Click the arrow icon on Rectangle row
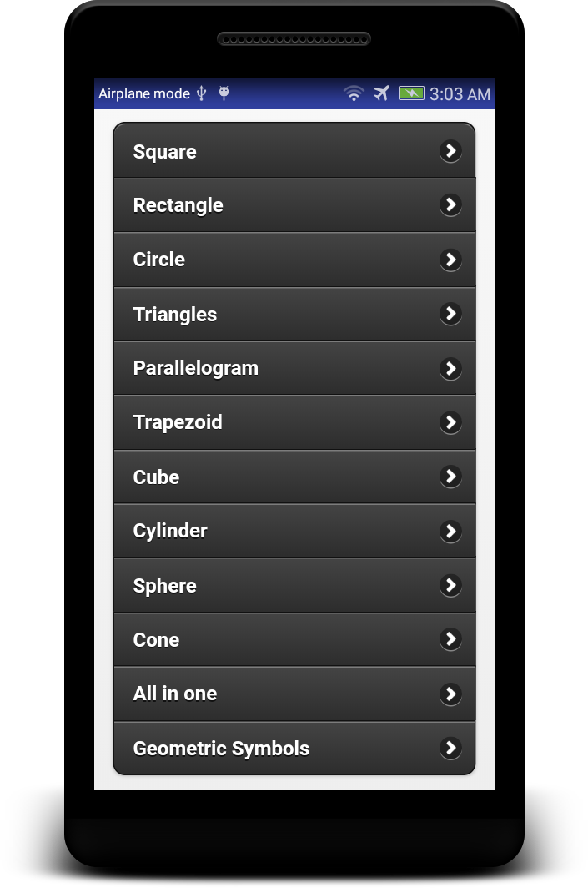This screenshot has height=888, width=588. (450, 204)
